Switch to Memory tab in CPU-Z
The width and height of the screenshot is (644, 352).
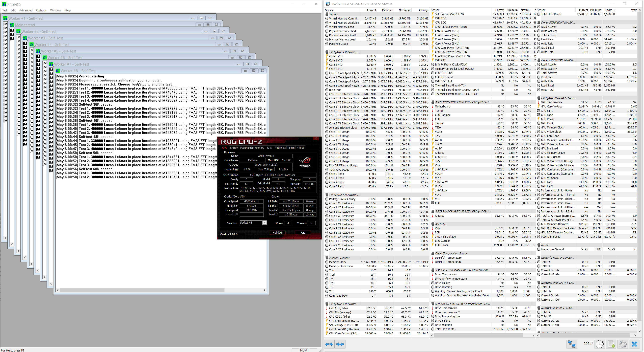tap(259, 148)
